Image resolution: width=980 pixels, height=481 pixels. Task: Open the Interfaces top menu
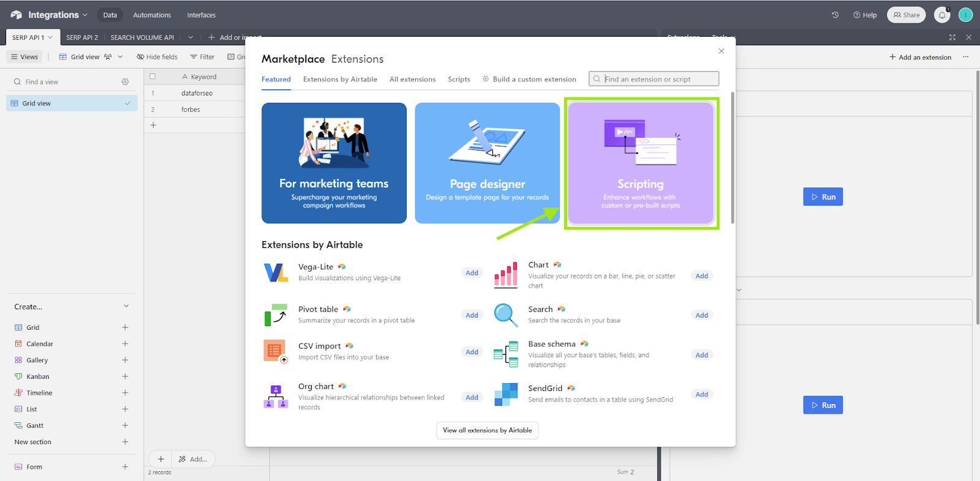[x=202, y=15]
